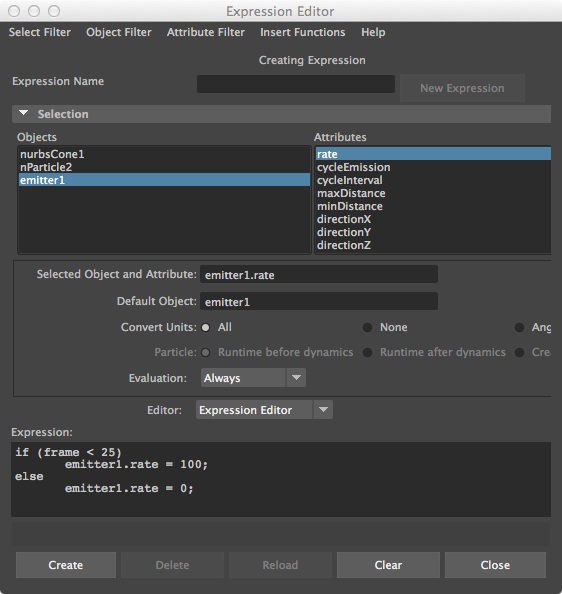This screenshot has height=594, width=562.
Task: Select the minDistance attribute
Action: 433,206
